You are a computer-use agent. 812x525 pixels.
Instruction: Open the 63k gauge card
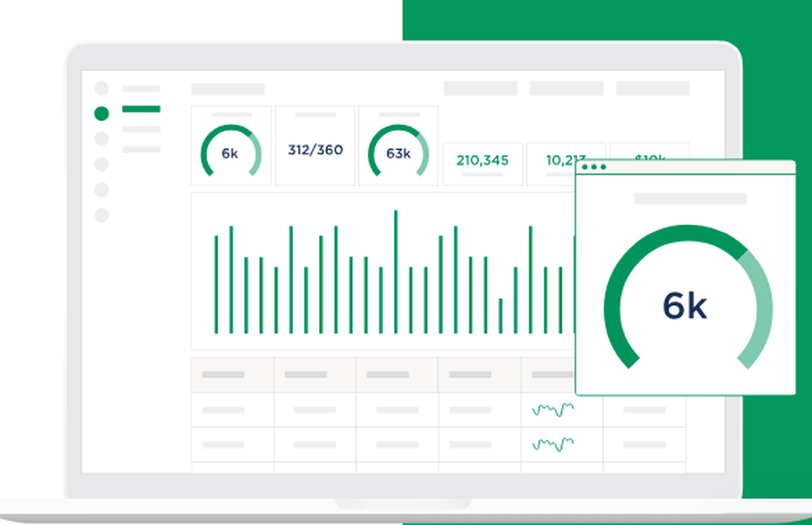tap(398, 145)
